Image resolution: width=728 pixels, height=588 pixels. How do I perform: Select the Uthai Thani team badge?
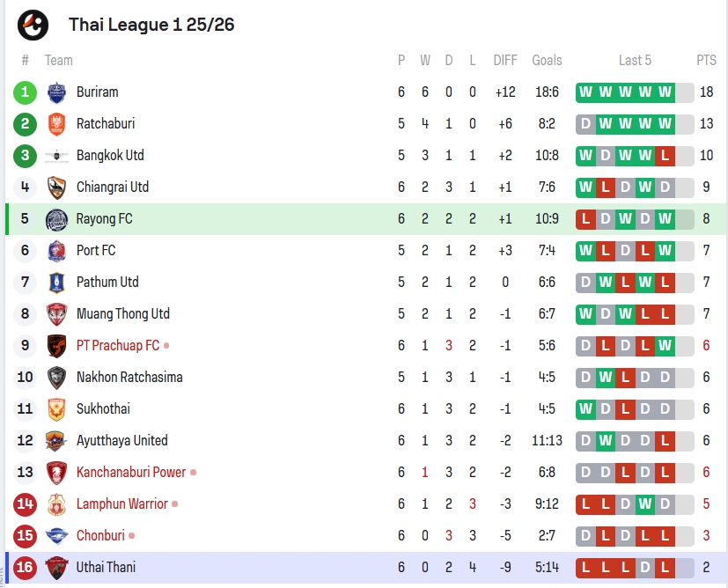tap(56, 568)
